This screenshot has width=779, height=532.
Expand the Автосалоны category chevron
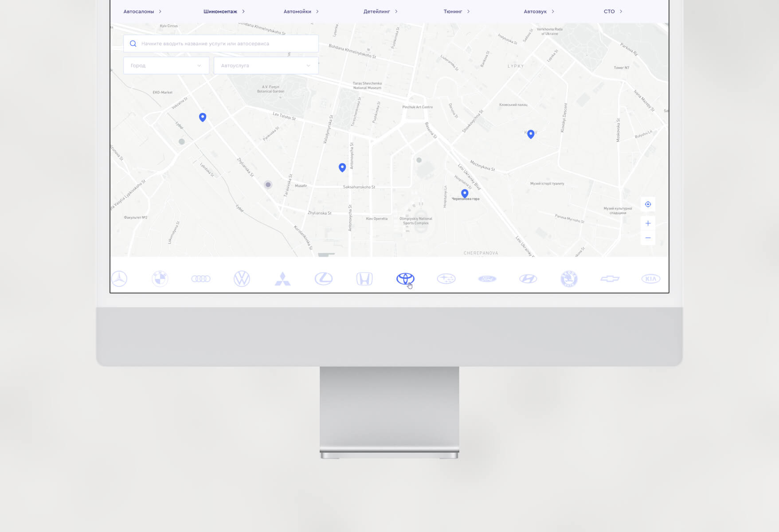160,12
